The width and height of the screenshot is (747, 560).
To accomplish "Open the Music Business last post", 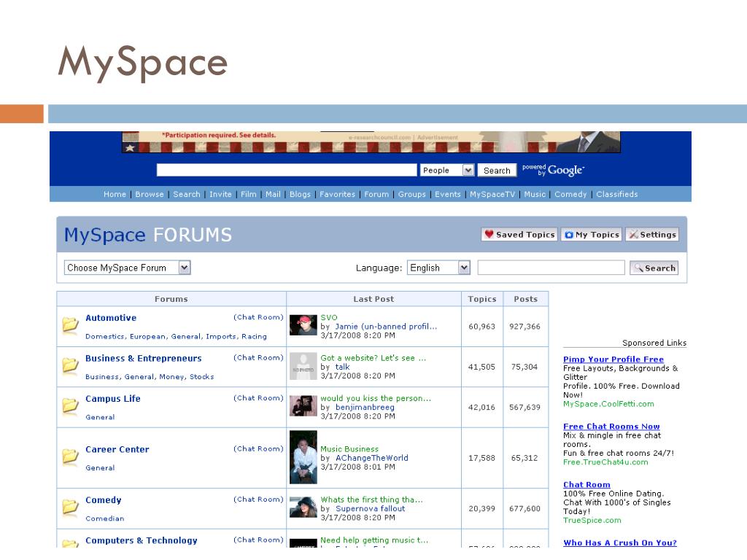I will (349, 449).
